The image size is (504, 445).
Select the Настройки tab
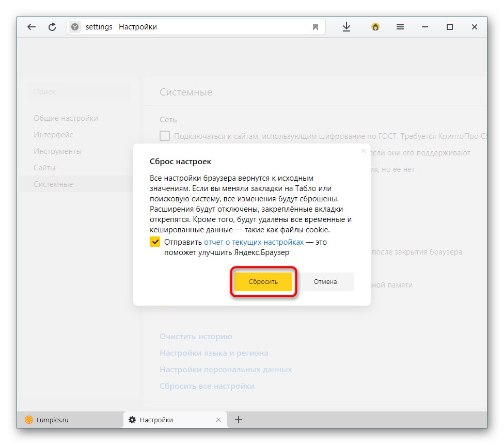175,420
